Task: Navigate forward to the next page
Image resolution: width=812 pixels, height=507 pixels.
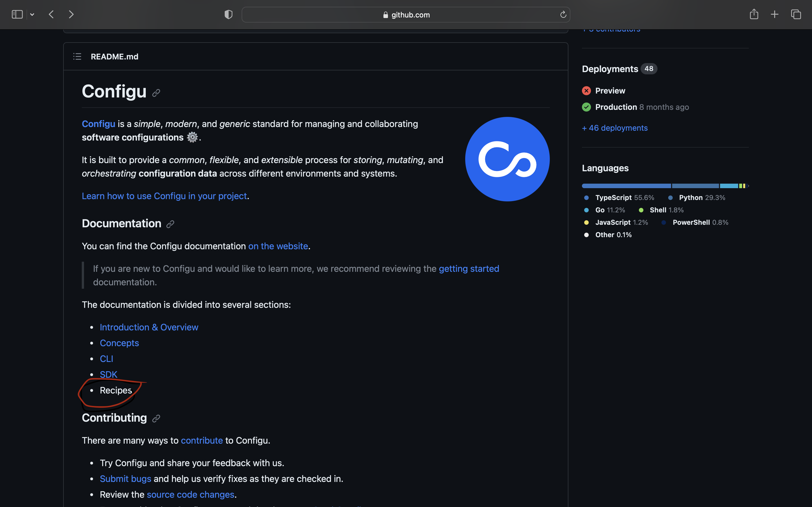Action: coord(71,14)
